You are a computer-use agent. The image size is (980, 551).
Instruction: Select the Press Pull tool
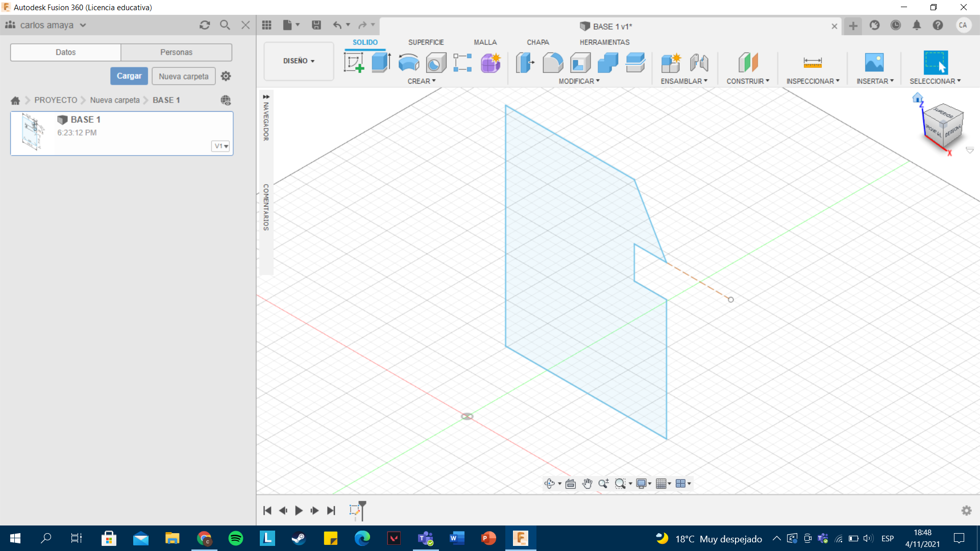click(x=525, y=63)
